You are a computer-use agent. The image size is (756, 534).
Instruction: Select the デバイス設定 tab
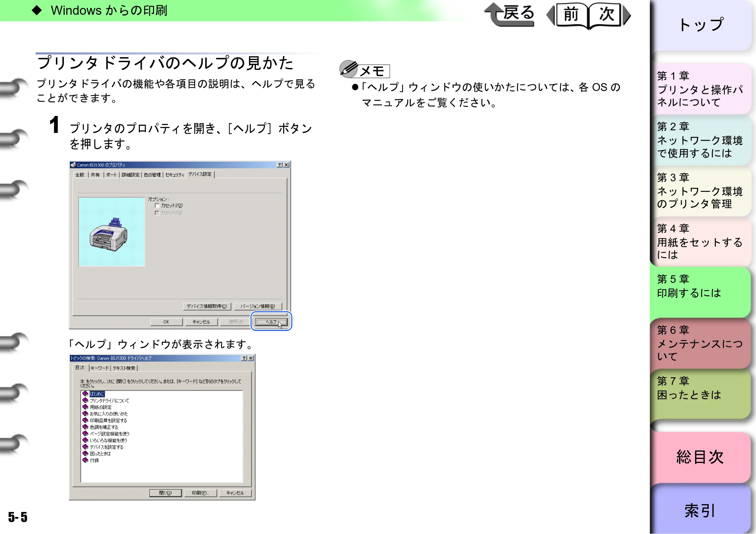[x=200, y=174]
